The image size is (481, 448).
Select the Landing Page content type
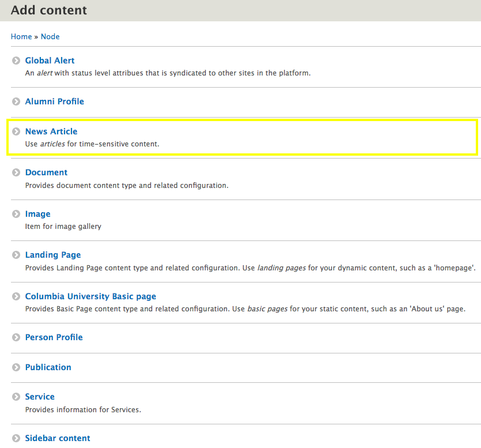(x=53, y=255)
